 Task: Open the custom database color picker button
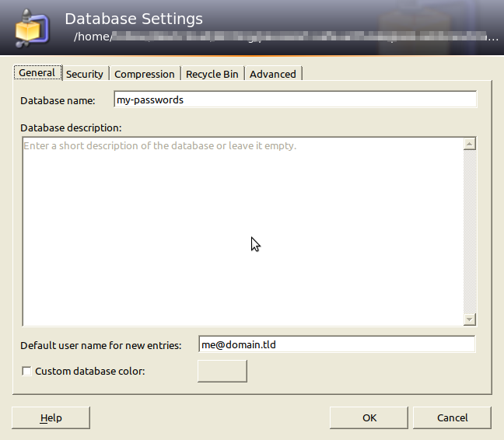(x=222, y=371)
